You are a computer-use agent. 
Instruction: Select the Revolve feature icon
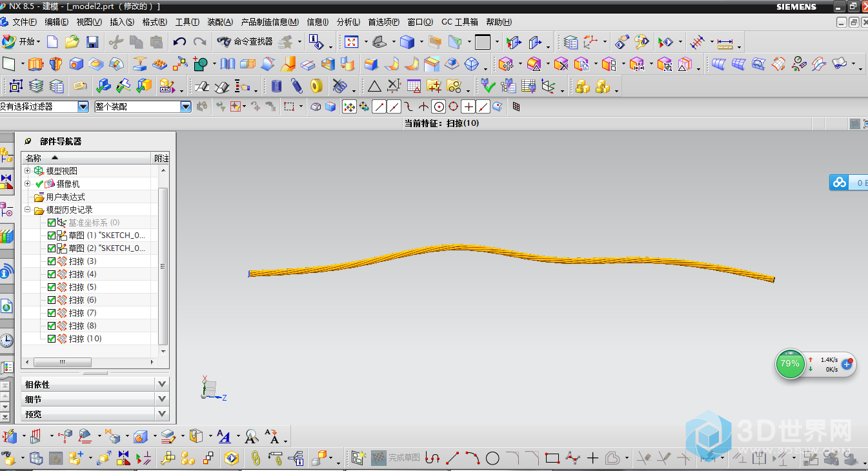(x=56, y=64)
